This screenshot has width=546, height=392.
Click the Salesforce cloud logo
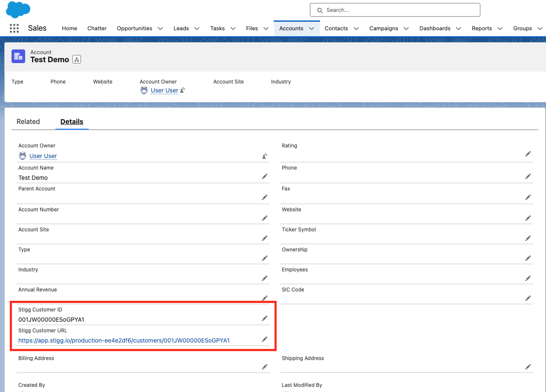[x=18, y=9]
